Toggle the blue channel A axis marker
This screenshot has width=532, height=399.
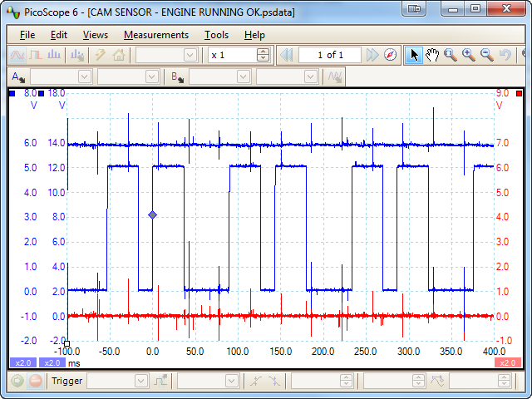[x=12, y=93]
